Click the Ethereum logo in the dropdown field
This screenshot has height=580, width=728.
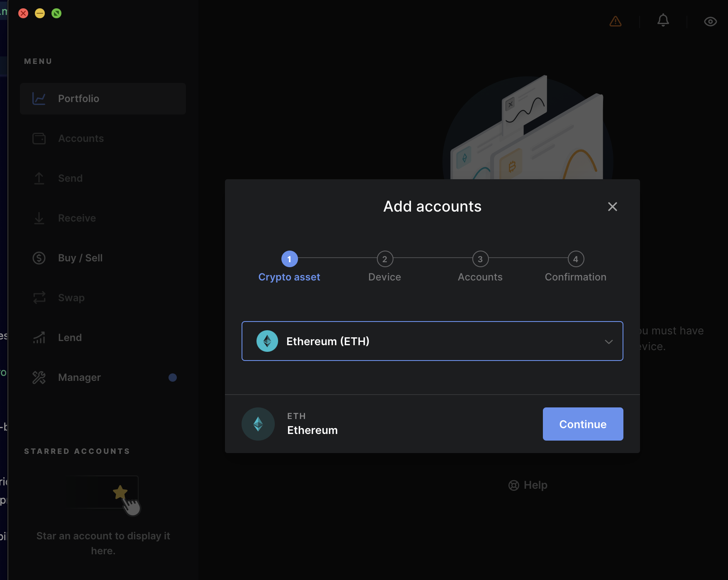tap(267, 341)
